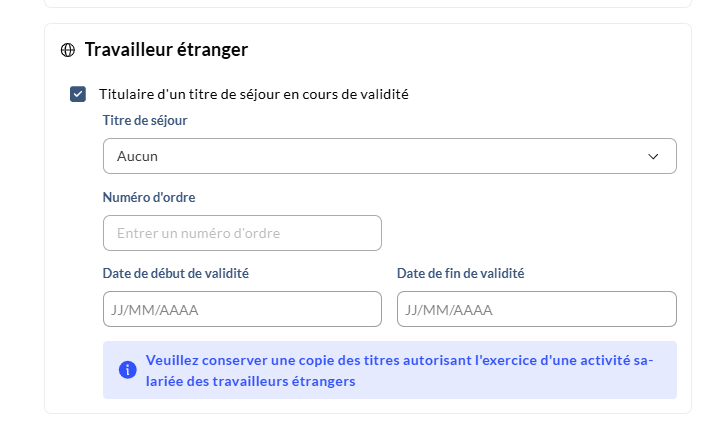This screenshot has width=727, height=427.
Task: Click the second line "lariée des travailleurs étrangers"
Action: pyautogui.click(x=250, y=381)
